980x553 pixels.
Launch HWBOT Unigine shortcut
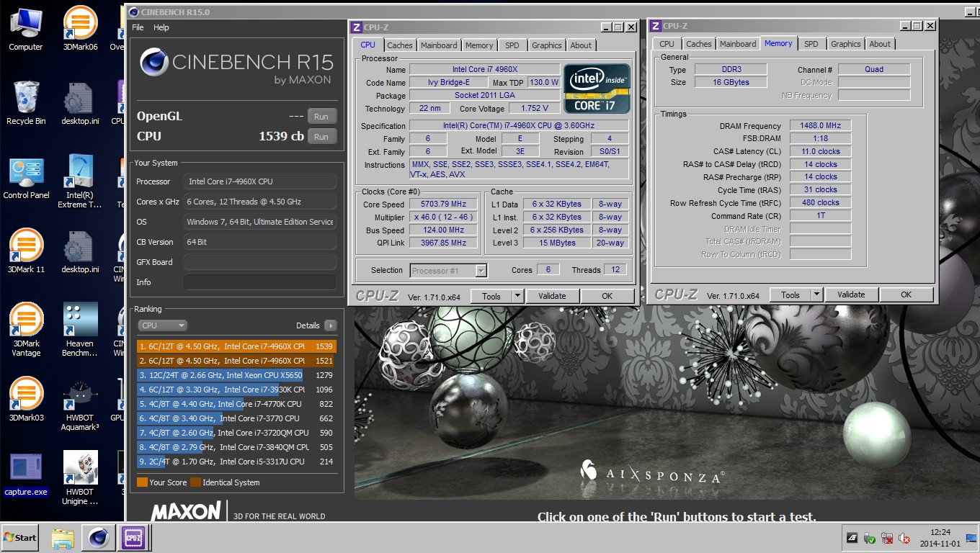coord(80,478)
